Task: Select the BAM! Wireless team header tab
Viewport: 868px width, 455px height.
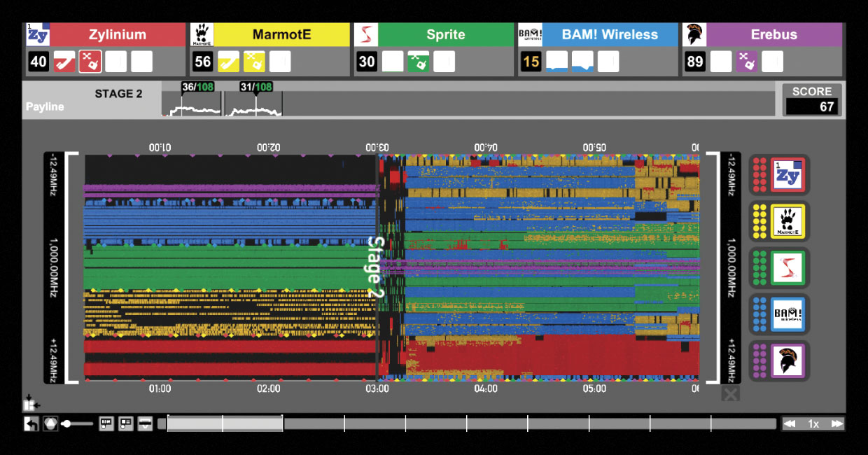Action: (x=610, y=34)
